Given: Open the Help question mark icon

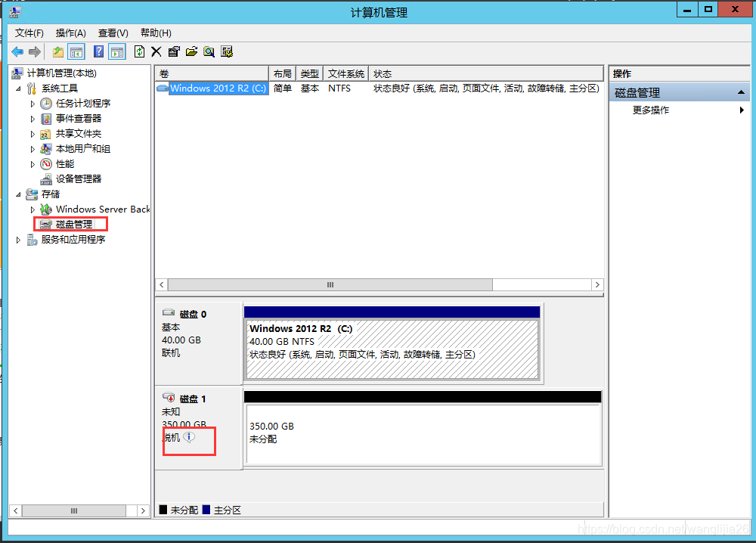Looking at the screenshot, I should pos(98,51).
